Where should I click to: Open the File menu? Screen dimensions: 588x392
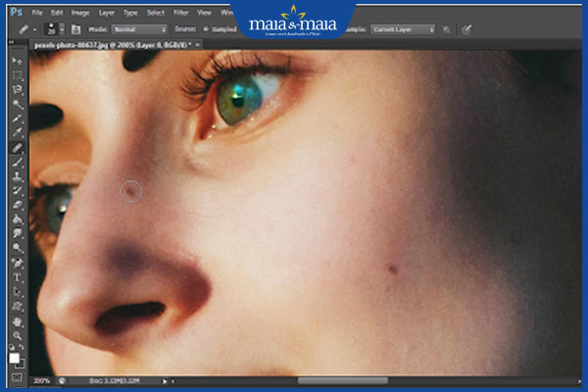(x=37, y=13)
